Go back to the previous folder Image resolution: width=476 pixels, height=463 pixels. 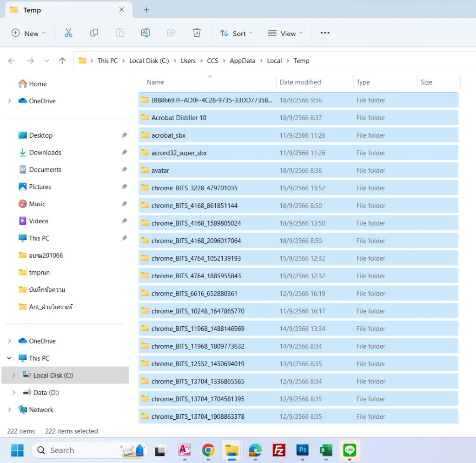click(x=10, y=60)
